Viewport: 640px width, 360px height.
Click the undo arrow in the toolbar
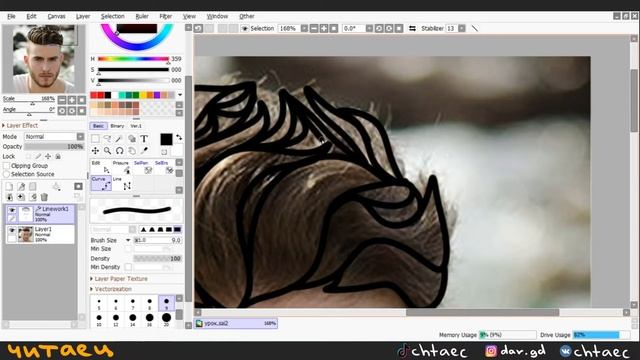click(x=198, y=29)
